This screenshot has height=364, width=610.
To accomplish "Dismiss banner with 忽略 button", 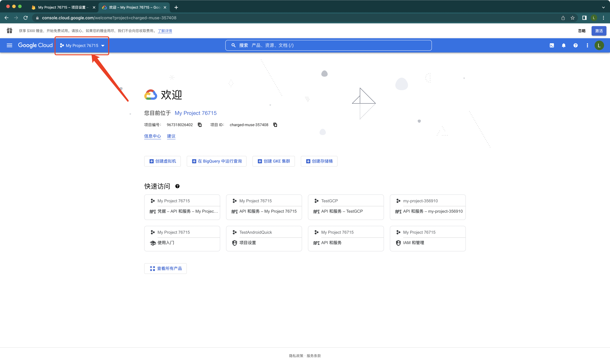I will (582, 31).
